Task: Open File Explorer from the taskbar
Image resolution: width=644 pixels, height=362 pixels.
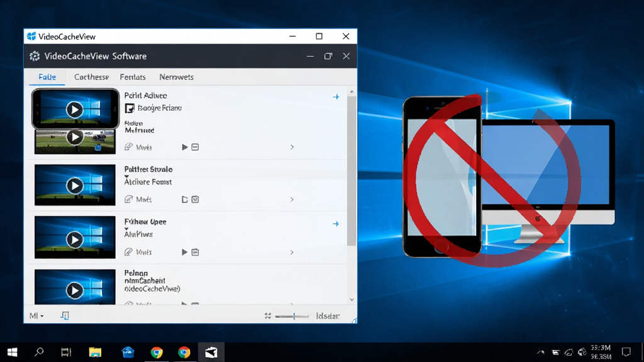Action: pos(95,352)
